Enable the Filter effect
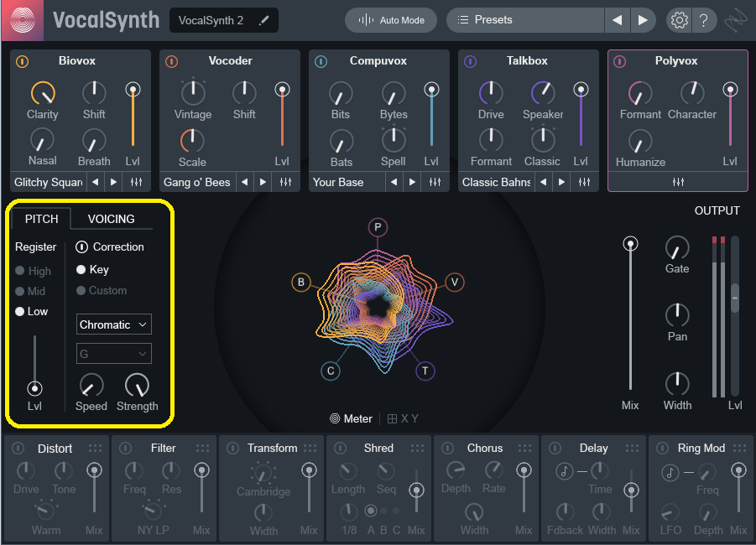 [x=125, y=448]
